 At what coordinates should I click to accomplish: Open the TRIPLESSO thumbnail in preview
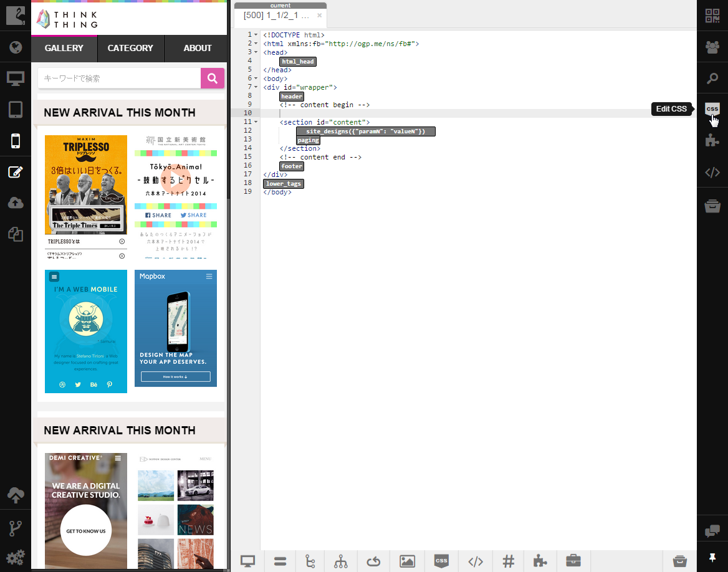click(x=86, y=197)
